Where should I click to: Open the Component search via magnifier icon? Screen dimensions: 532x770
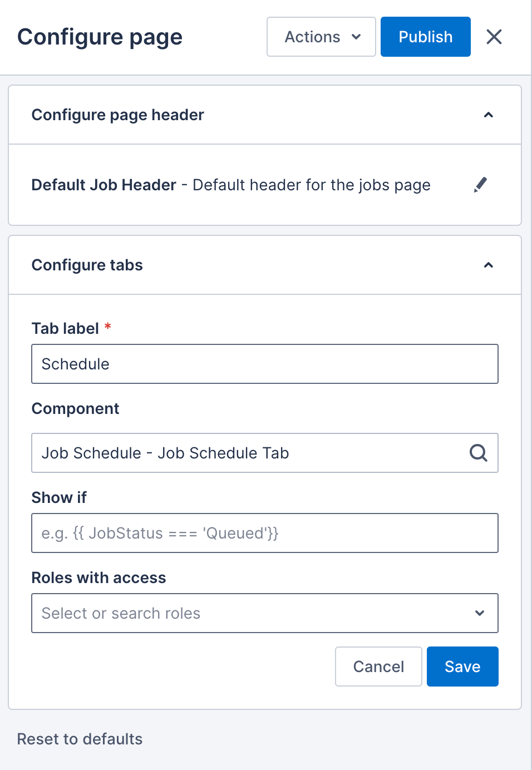[478, 453]
